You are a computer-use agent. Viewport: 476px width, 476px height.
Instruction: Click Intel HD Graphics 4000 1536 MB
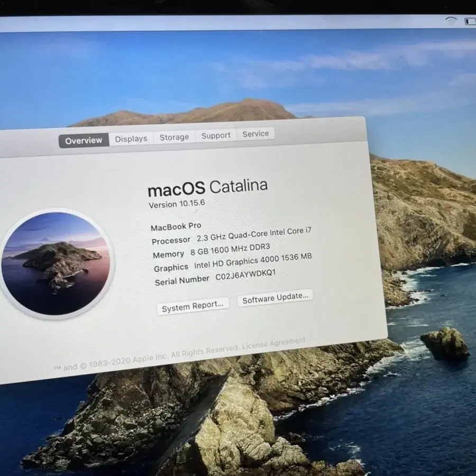coord(253,261)
